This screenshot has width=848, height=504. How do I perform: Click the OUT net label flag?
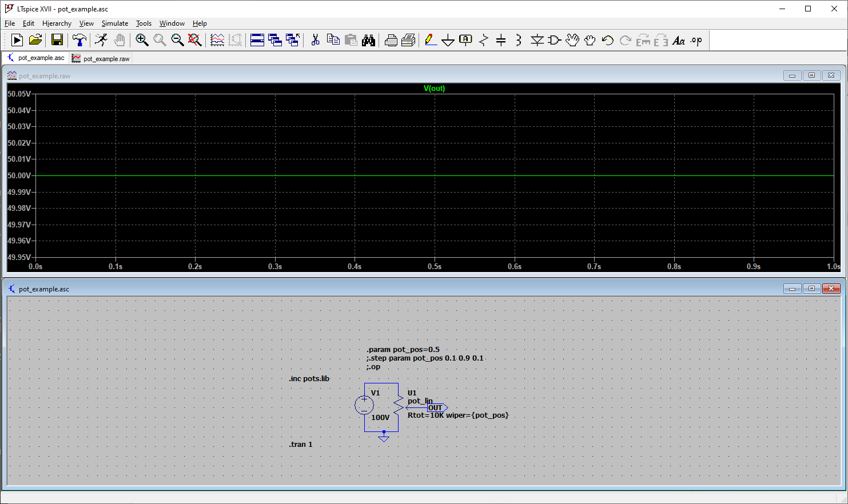click(437, 408)
